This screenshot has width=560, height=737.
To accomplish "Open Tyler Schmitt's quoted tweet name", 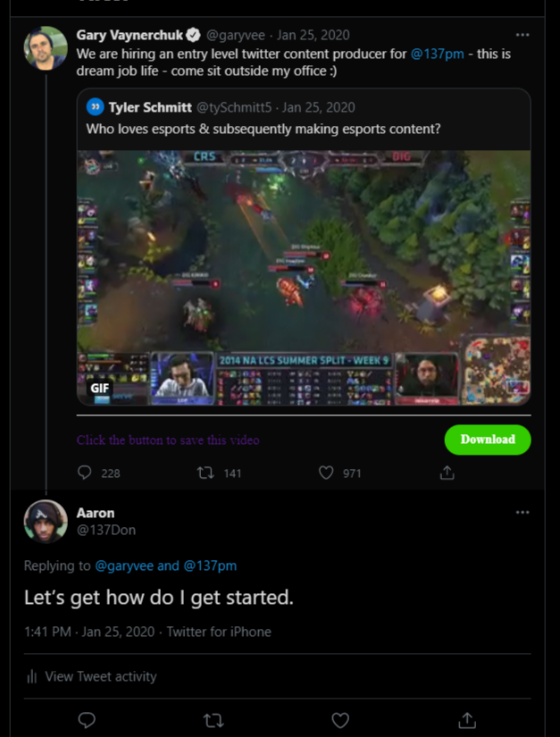I will point(150,107).
